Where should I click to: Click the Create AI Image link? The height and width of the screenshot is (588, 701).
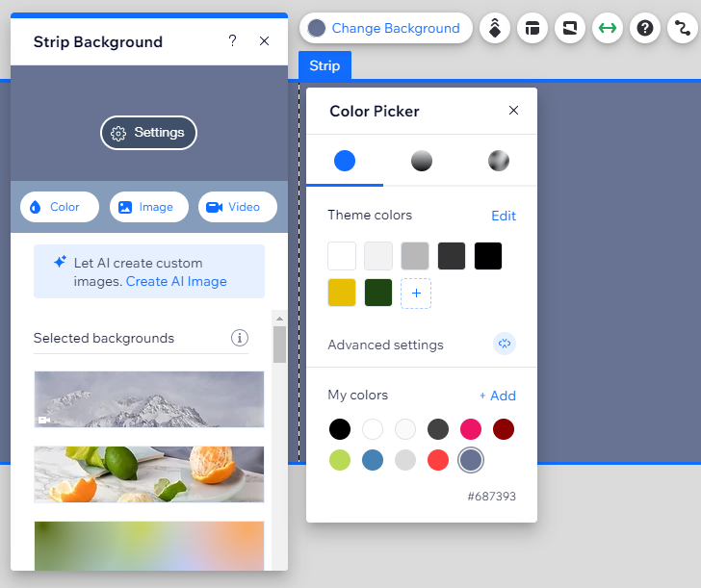[176, 282]
